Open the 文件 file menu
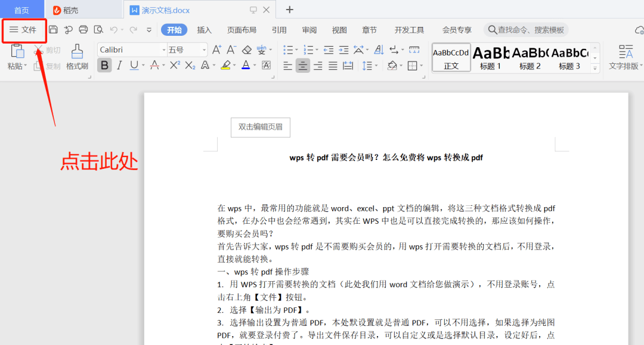 pos(23,30)
